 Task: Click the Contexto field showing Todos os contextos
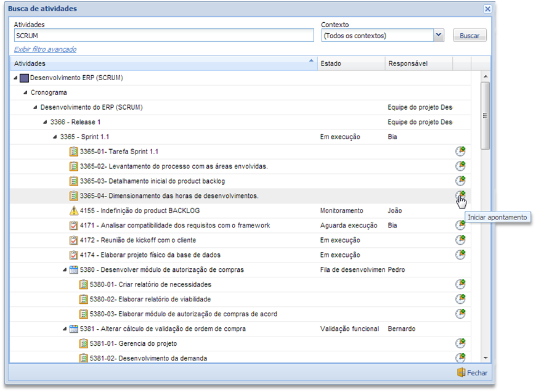click(x=378, y=36)
